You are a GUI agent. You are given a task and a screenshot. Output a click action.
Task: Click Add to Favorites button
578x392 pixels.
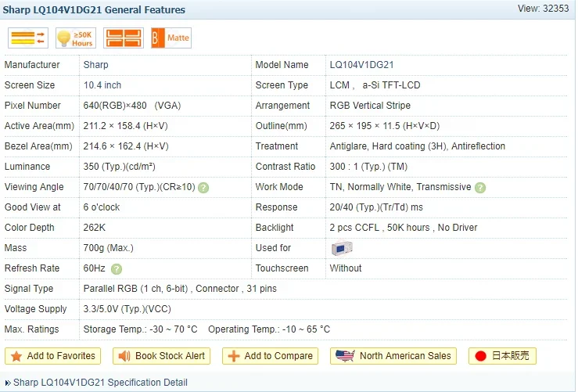click(x=52, y=356)
